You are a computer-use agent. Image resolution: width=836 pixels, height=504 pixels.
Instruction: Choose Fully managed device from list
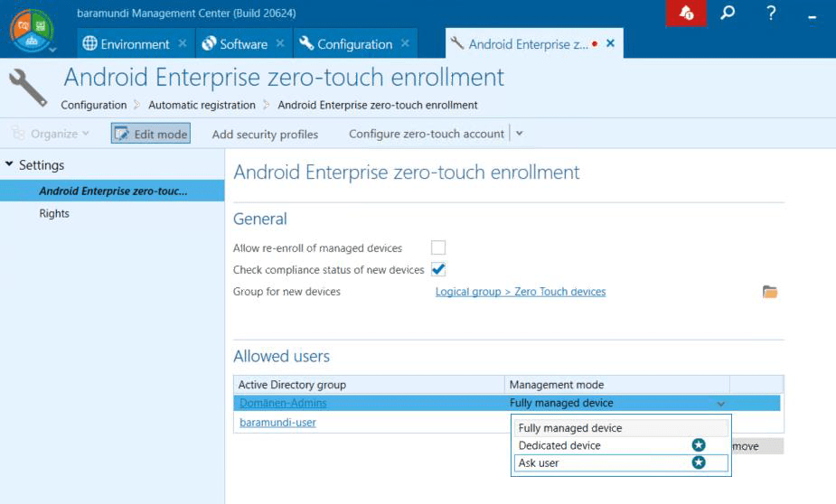coord(621,428)
